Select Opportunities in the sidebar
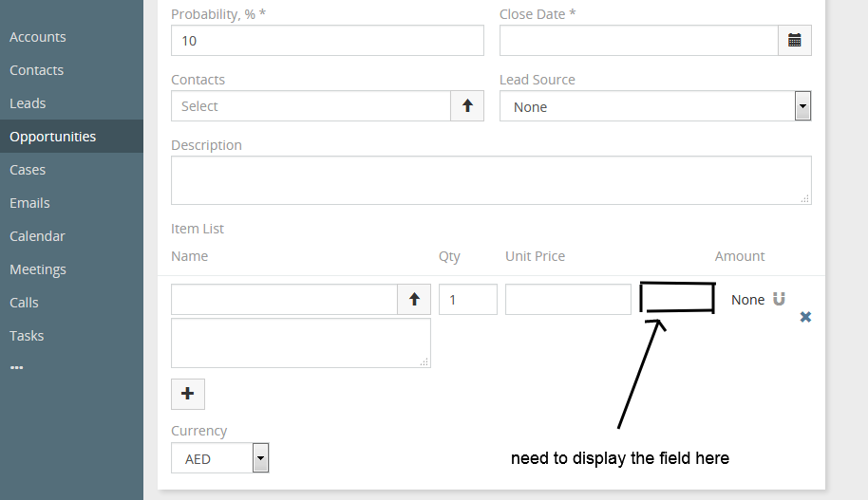 pos(53,137)
